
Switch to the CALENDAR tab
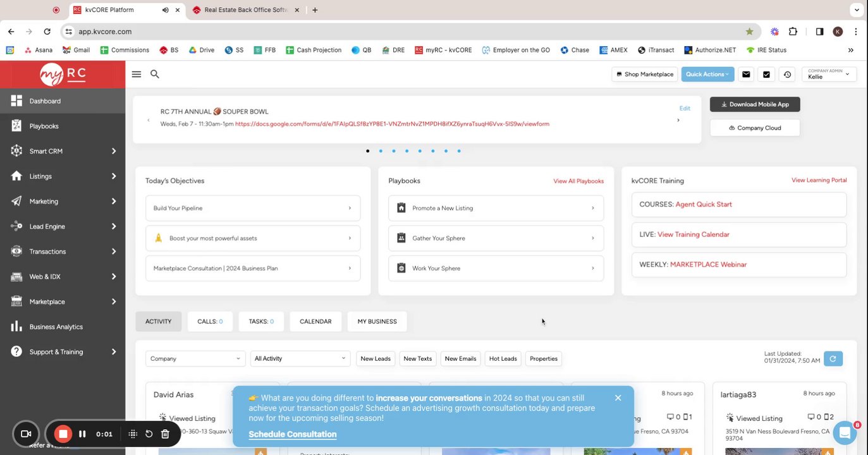315,322
